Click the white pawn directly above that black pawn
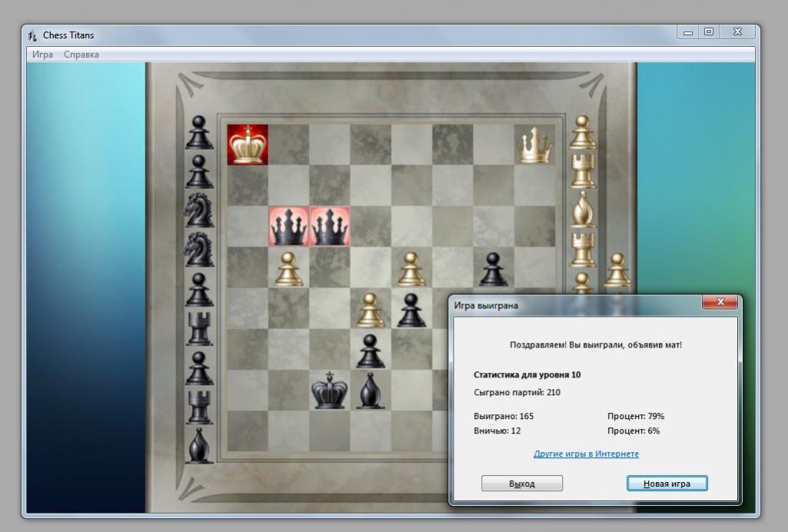The height and width of the screenshot is (532, 788). 411,269
